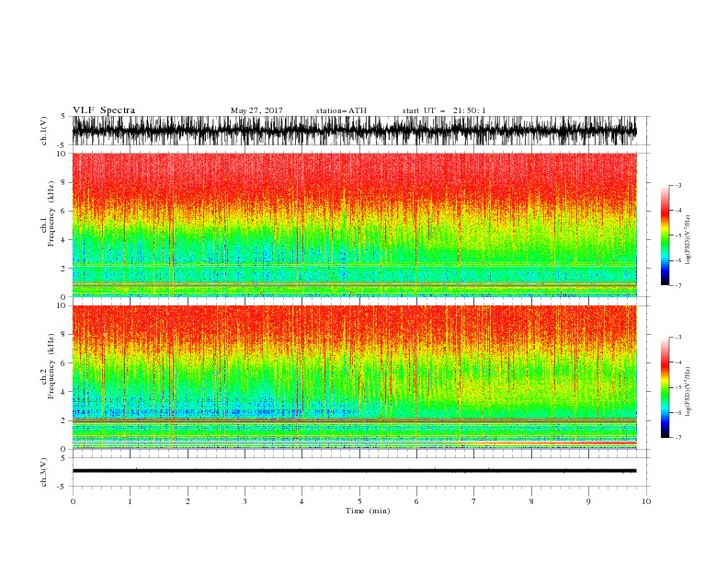Click the ch.1 panel color scale bar
Image resolution: width=728 pixels, height=563 pixels.
click(x=665, y=236)
